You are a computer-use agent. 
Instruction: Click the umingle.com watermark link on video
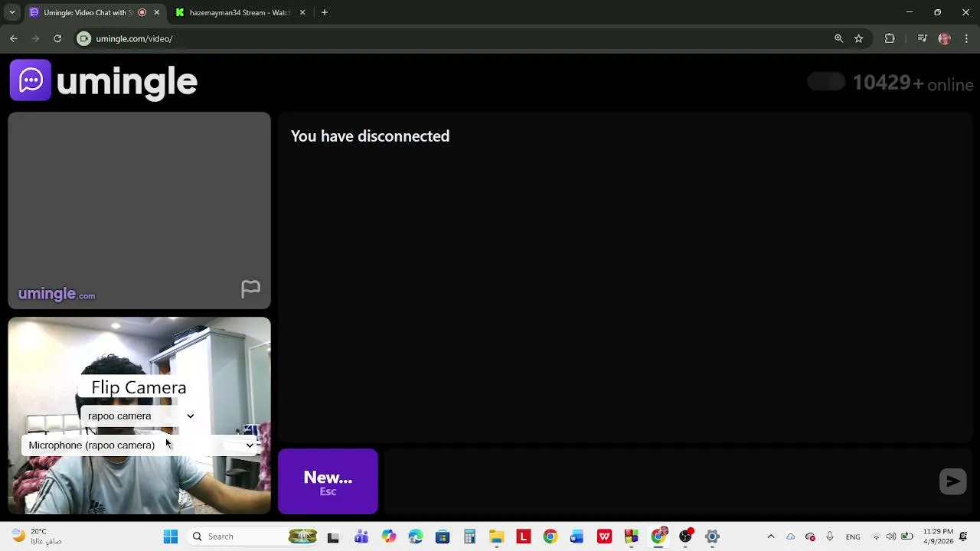tap(57, 294)
